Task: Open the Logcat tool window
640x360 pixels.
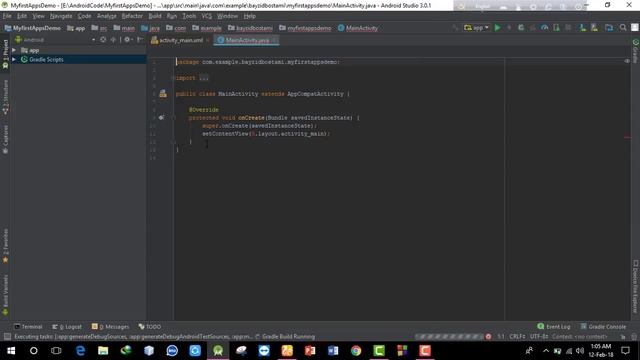Action: click(x=67, y=327)
